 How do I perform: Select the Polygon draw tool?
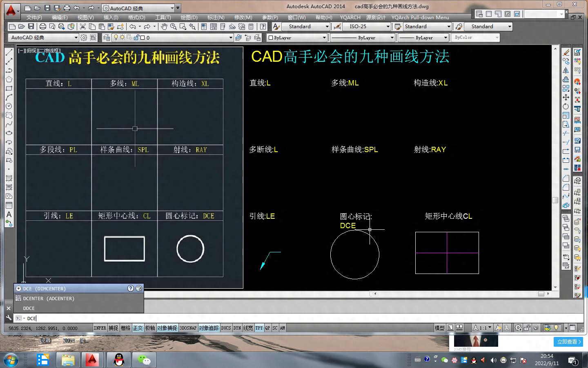click(x=9, y=79)
